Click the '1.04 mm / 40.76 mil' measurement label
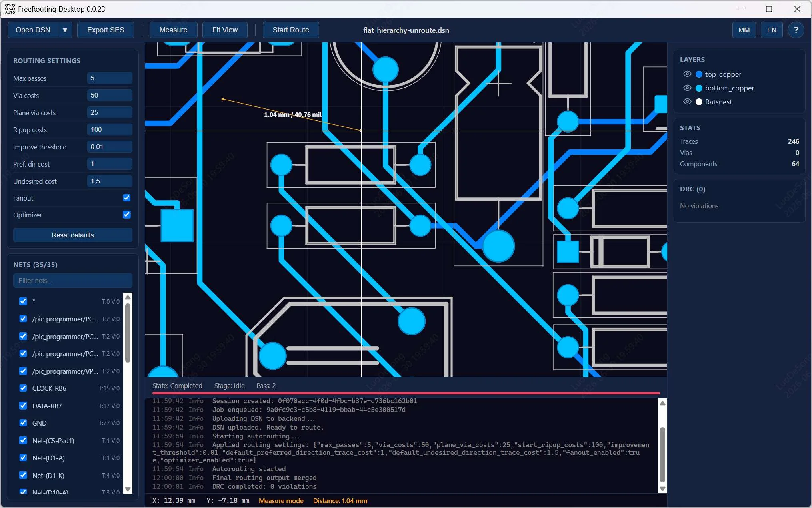Viewport: 812px width, 508px height. pos(293,115)
